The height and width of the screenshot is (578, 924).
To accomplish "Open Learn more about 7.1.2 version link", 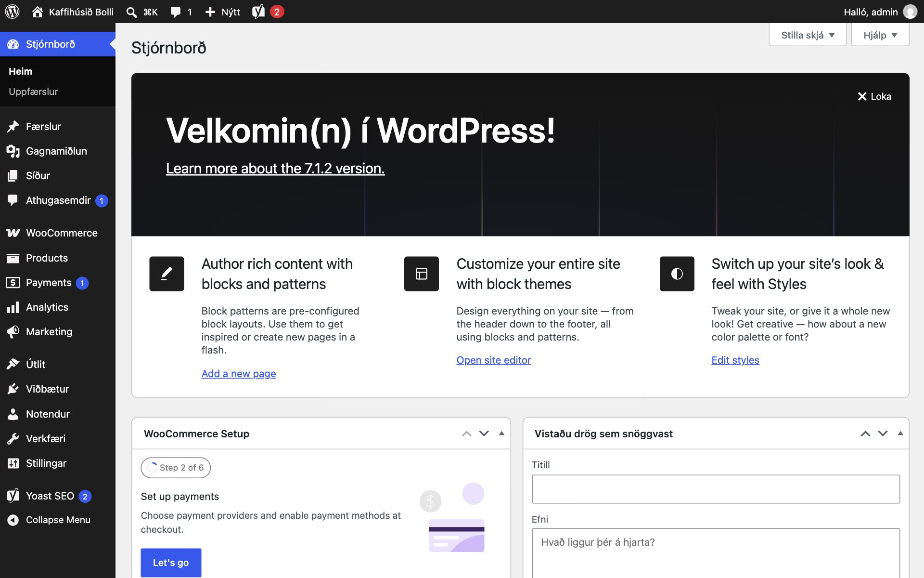I will 275,169.
